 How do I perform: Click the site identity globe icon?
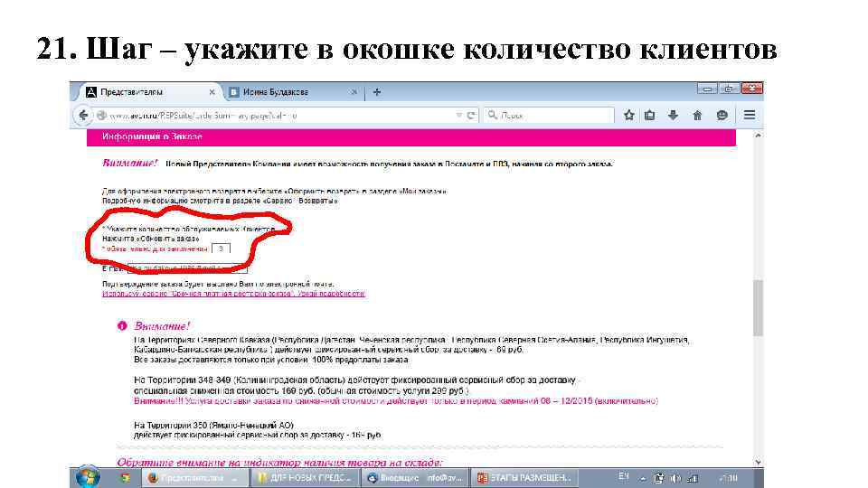[101, 115]
